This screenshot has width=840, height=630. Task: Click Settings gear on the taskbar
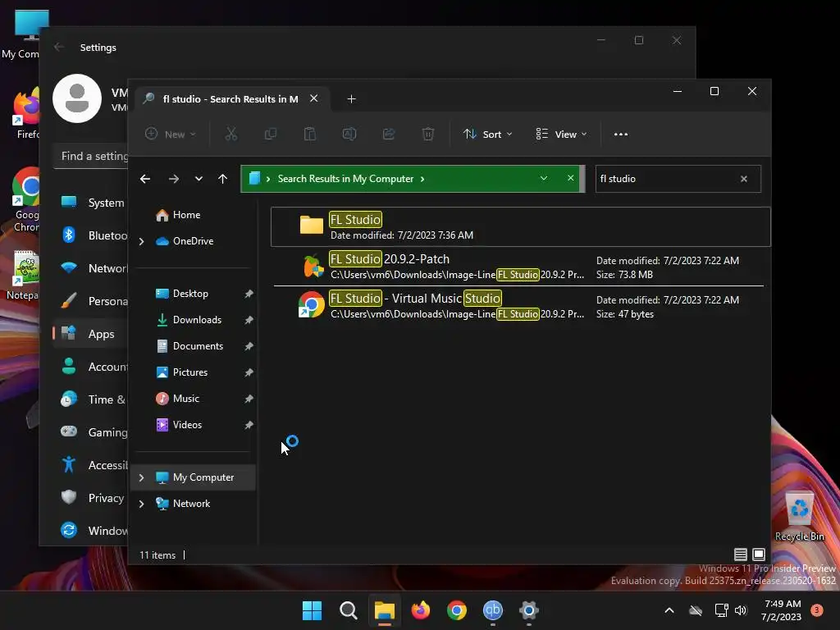[x=529, y=610]
